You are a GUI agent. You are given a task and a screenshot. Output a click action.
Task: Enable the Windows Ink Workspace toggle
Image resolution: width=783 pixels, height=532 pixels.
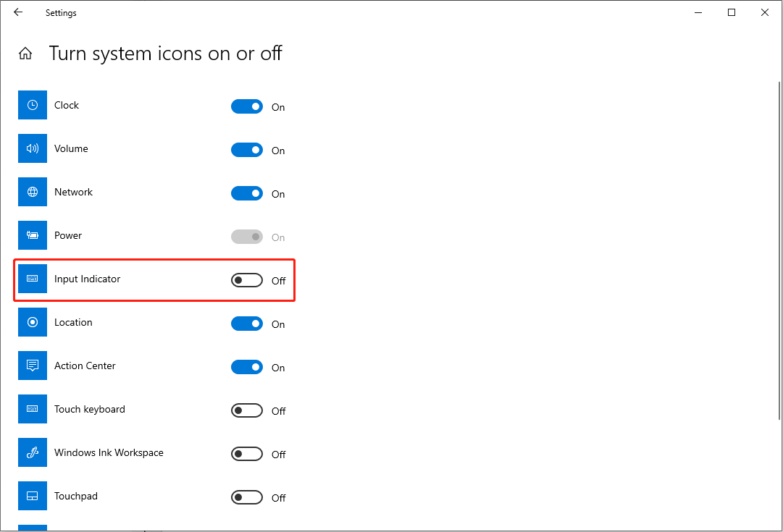tap(247, 454)
